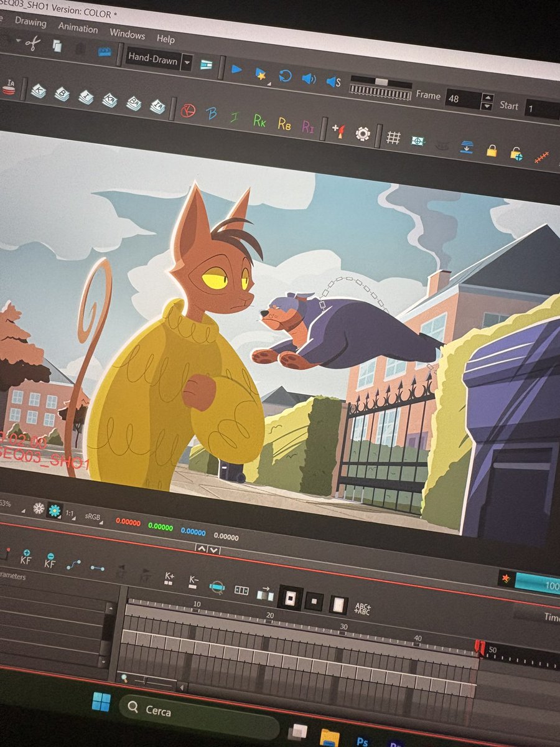The height and width of the screenshot is (747, 560).
Task: Decrease the Frame value with down arrow
Action: [488, 105]
